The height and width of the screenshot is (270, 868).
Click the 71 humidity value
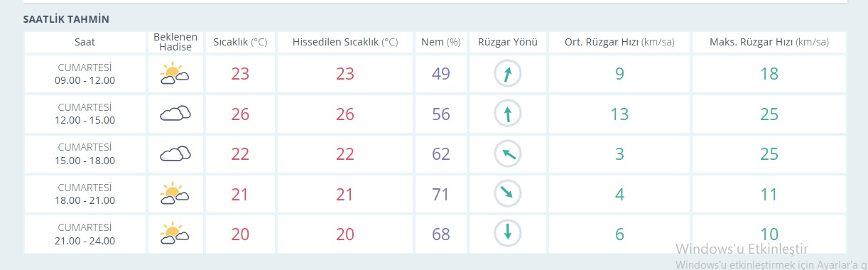[441, 194]
